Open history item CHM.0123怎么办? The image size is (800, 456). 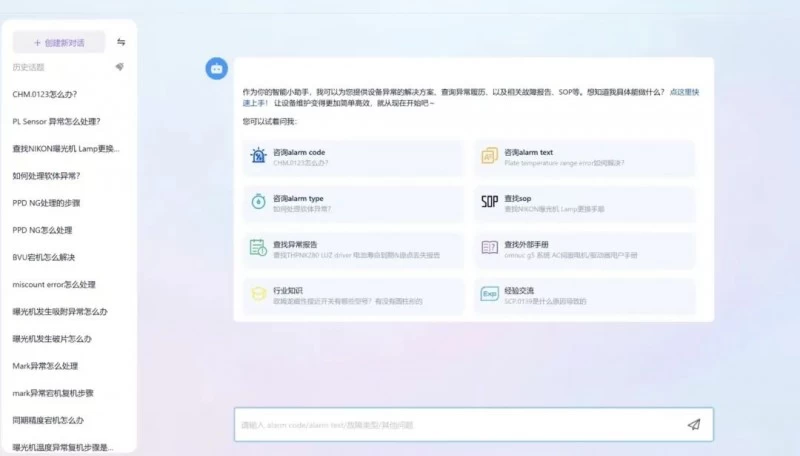[45, 95]
